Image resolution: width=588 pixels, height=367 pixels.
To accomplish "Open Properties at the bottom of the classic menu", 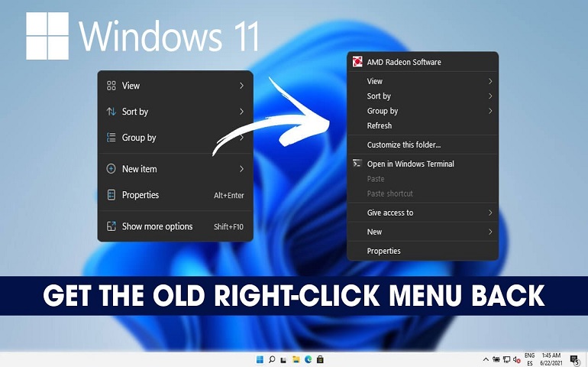I will click(422, 251).
